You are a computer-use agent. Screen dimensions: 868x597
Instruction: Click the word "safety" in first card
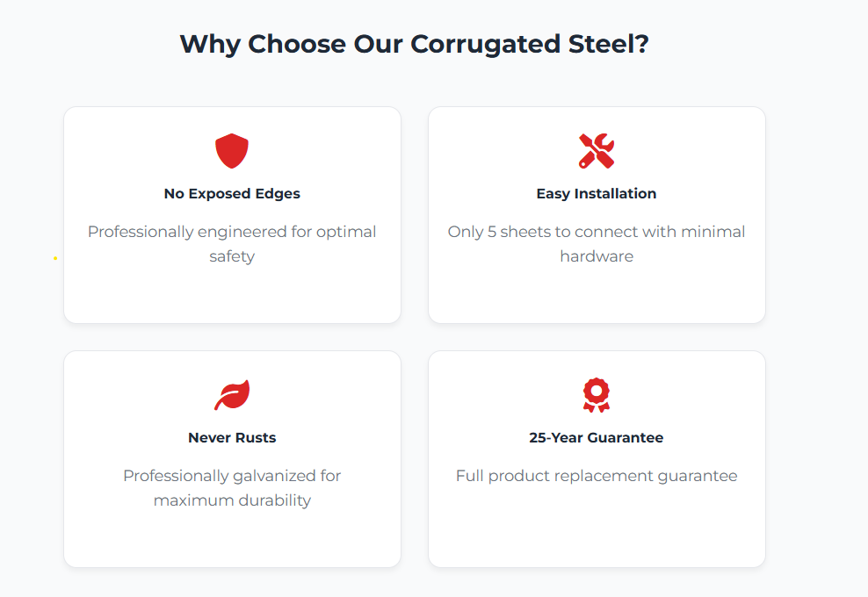pos(232,256)
